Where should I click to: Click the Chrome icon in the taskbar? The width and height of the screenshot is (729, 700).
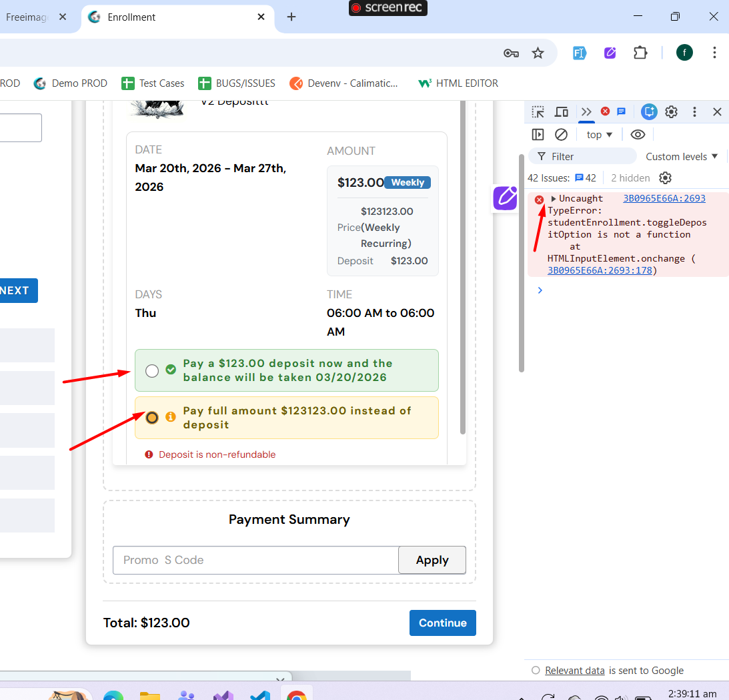point(296,695)
